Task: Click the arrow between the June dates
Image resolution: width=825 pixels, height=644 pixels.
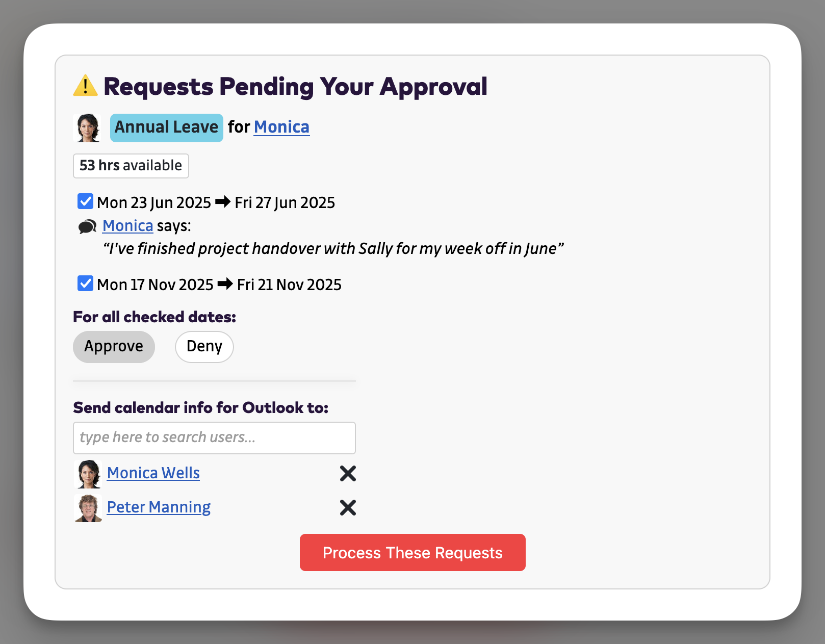Action: click(223, 202)
